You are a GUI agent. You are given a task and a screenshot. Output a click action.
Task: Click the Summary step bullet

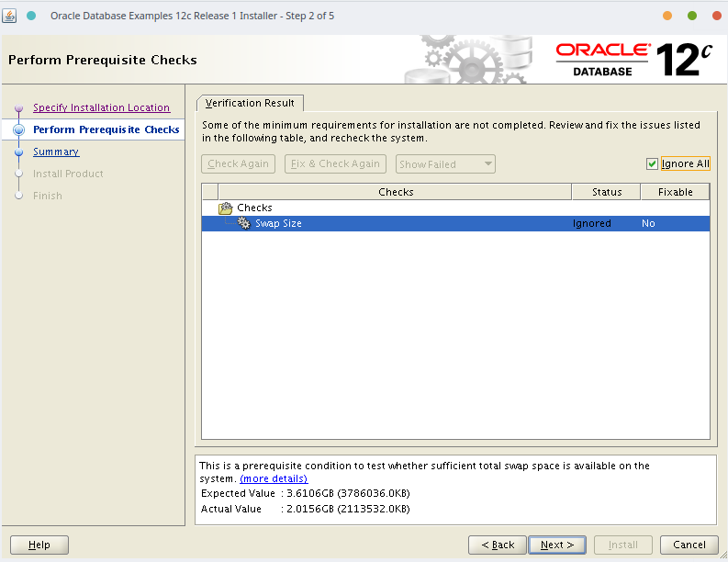coord(18,152)
